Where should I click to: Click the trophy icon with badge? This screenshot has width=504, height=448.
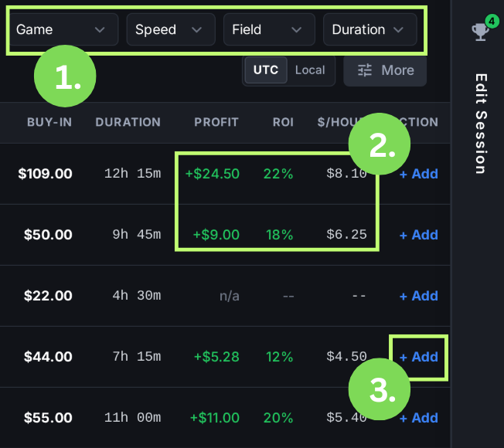[480, 31]
